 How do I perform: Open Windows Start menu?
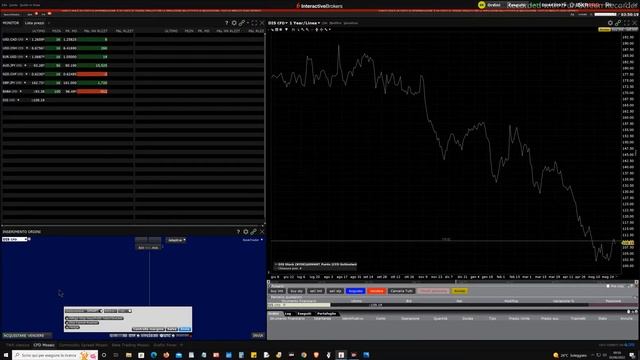tap(6, 355)
